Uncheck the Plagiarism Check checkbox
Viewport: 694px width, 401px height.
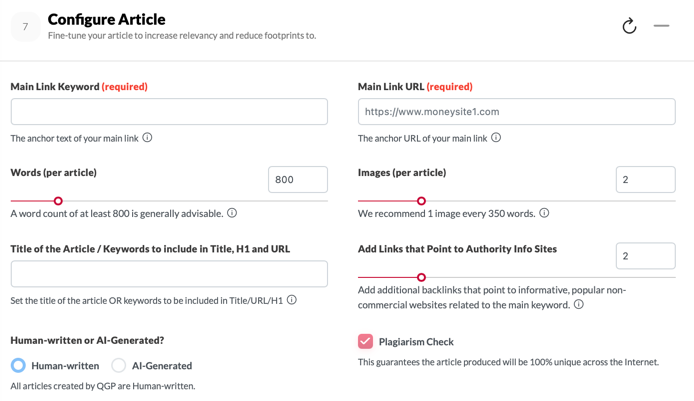(365, 341)
